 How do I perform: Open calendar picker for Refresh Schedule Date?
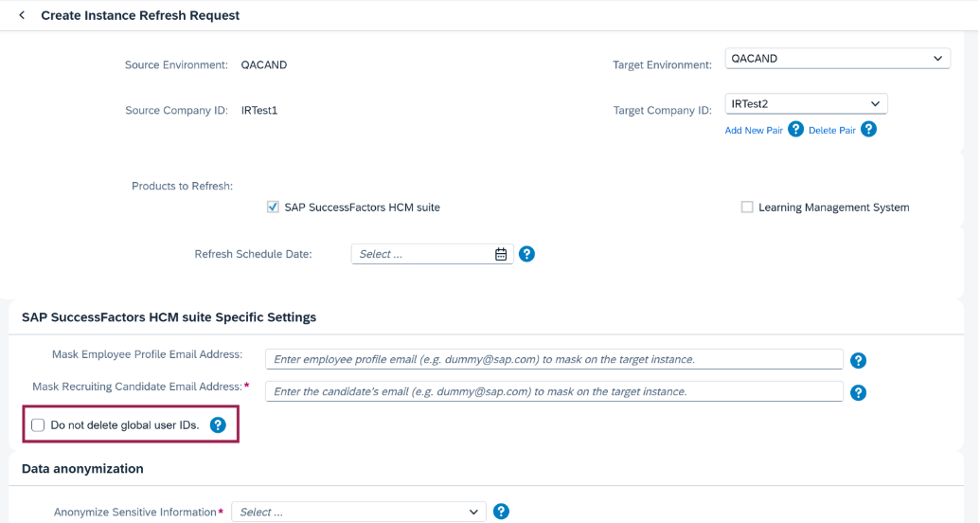tap(501, 254)
